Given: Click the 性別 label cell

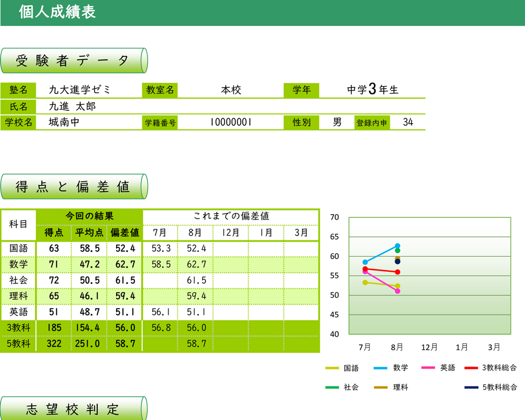Looking at the screenshot, I should [x=301, y=122].
